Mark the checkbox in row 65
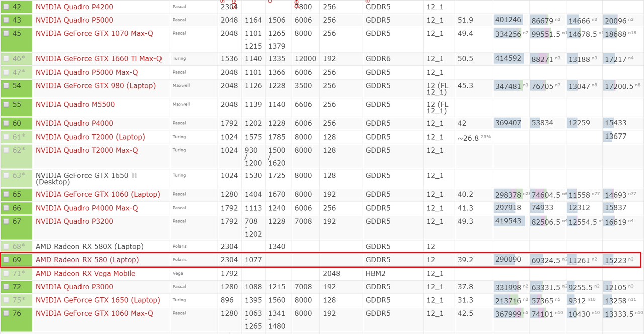The height and width of the screenshot is (334, 644). coord(6,194)
